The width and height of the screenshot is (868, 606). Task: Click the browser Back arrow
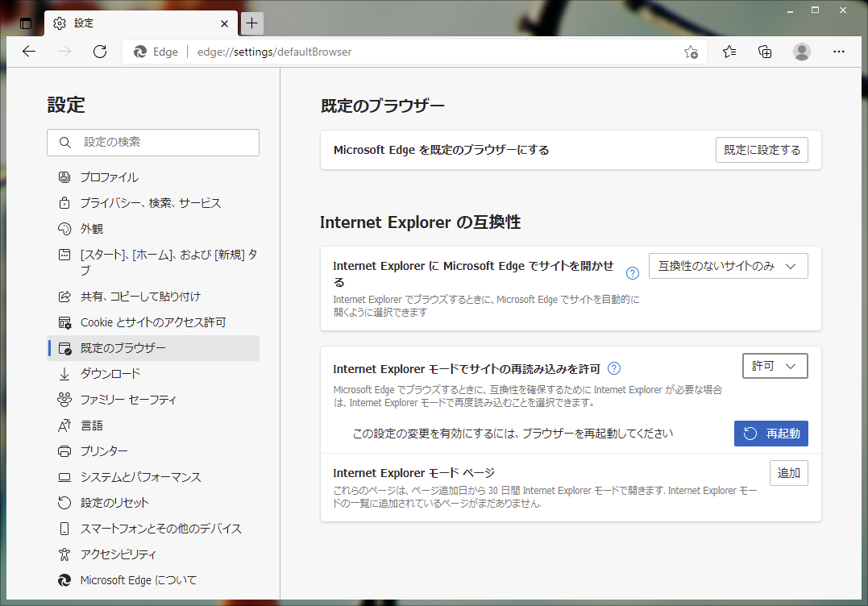(x=29, y=52)
